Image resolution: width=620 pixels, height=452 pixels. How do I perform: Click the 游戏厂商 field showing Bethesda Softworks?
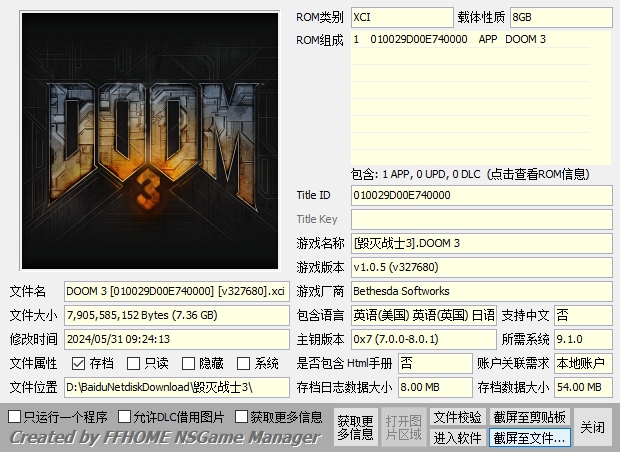coord(481,291)
